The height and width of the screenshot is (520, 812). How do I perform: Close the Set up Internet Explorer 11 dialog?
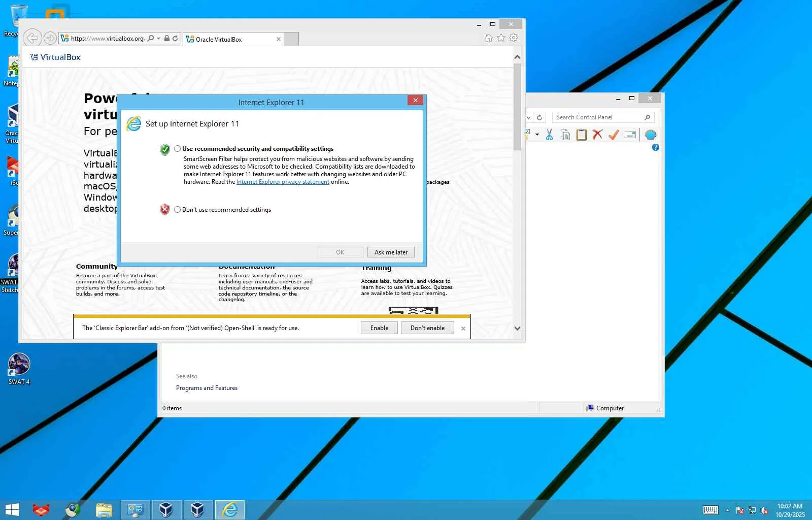coord(415,100)
